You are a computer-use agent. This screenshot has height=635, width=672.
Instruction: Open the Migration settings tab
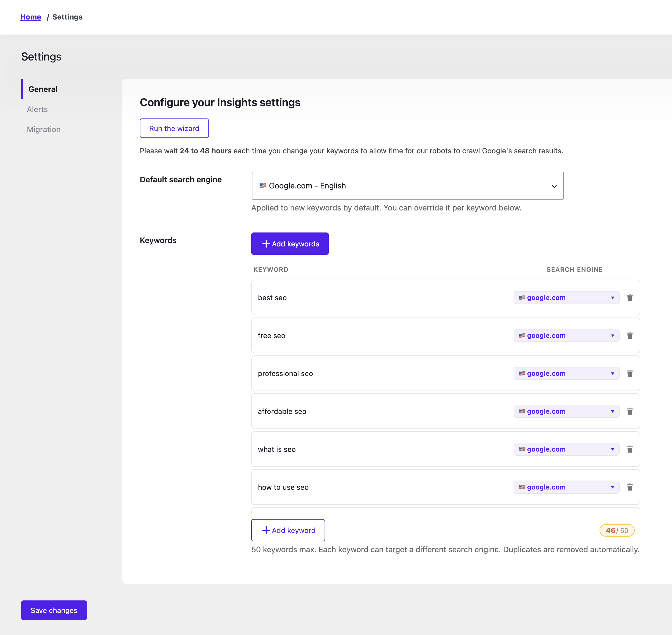44,129
